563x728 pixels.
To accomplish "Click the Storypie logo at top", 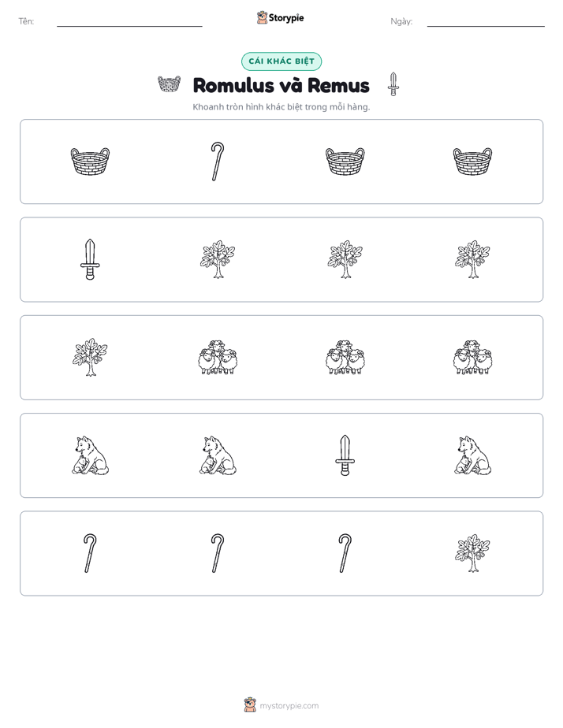I will point(280,17).
